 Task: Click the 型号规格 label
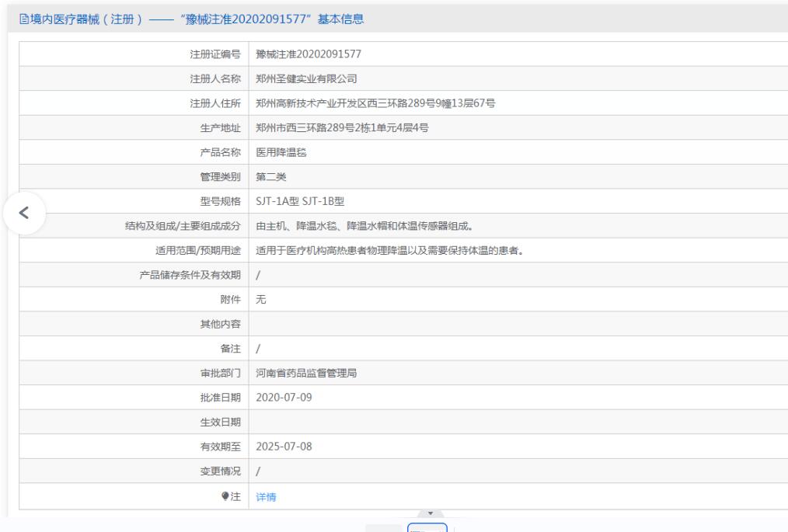221,201
